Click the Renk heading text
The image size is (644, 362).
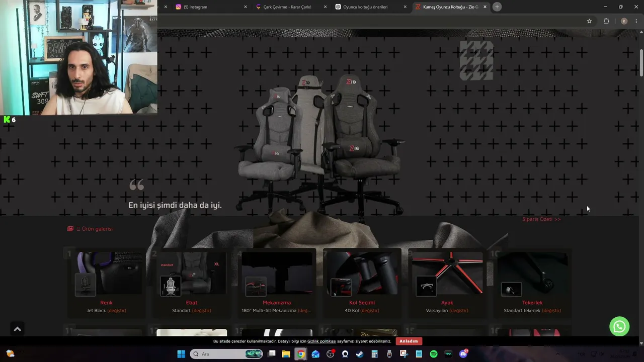coord(106,303)
